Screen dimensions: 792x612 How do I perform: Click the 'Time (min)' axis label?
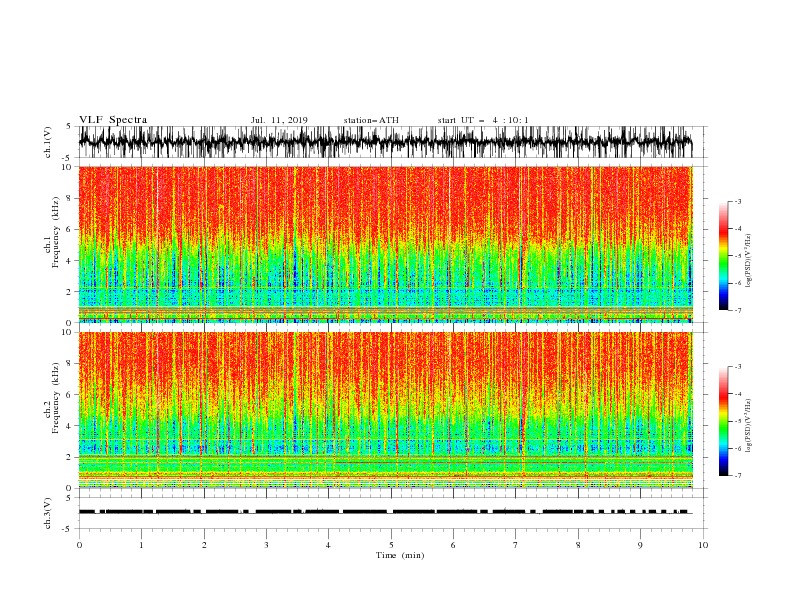pos(400,555)
